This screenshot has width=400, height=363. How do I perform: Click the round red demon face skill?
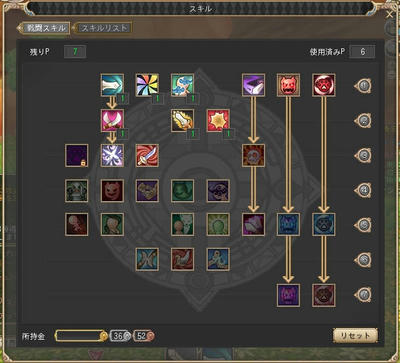click(324, 85)
